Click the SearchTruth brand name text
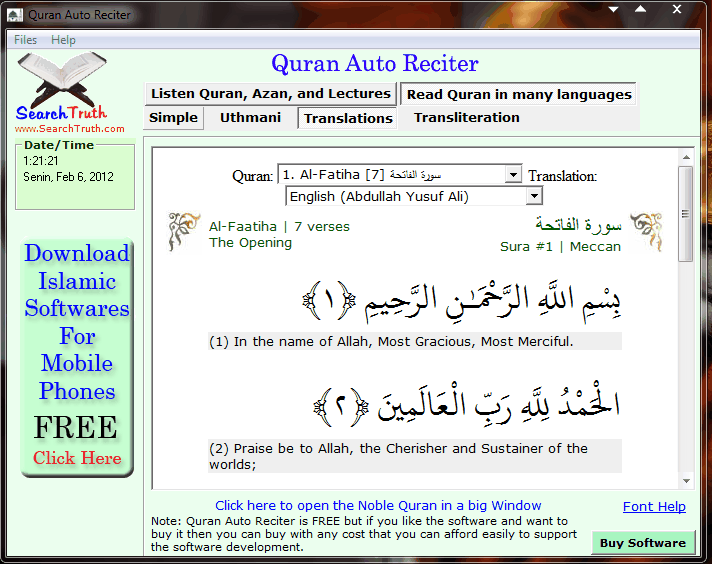Viewport: 712px width, 564px height. tap(61, 113)
